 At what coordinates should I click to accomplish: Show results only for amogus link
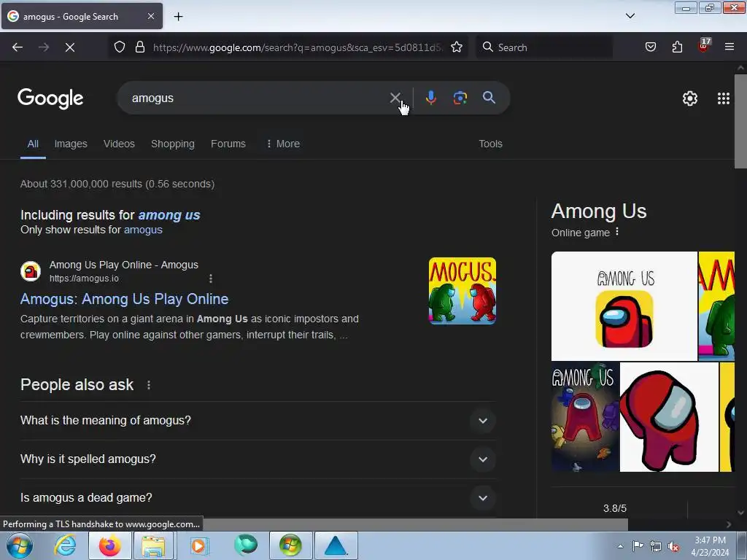pos(143,230)
